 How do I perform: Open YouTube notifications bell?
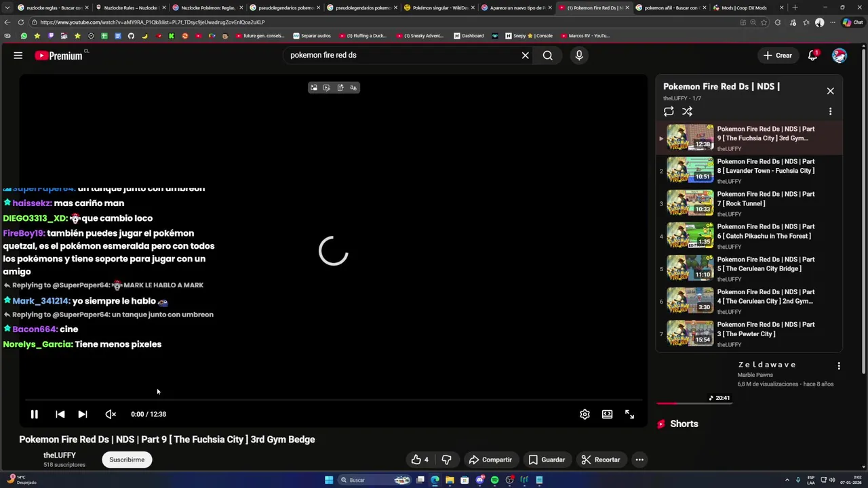(812, 56)
